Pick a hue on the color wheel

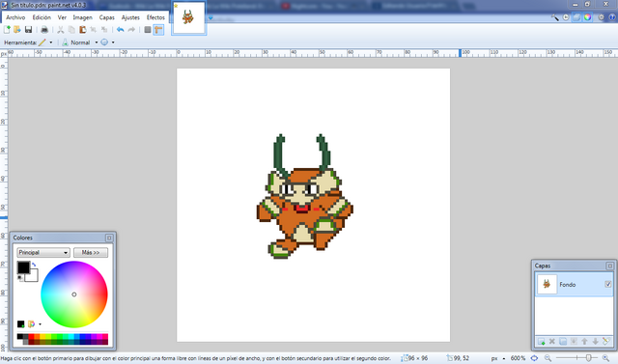coord(74,294)
